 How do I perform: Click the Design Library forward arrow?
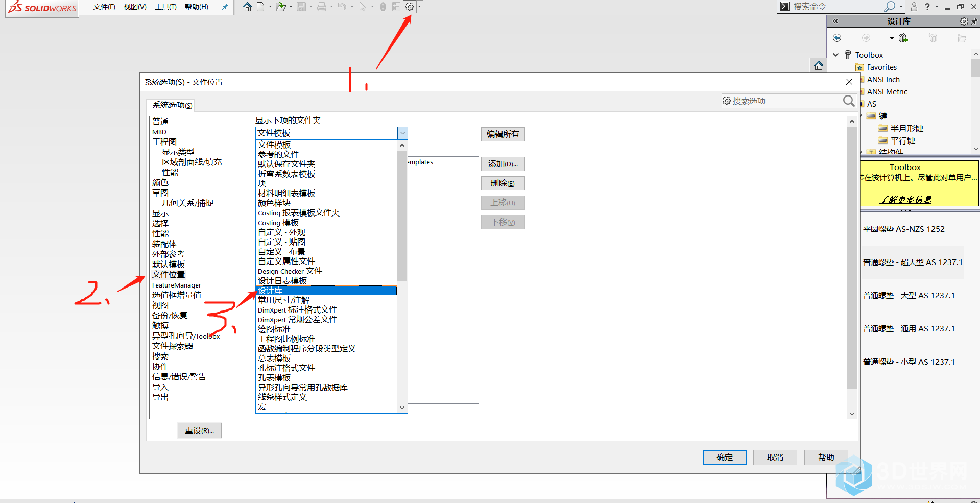click(866, 38)
